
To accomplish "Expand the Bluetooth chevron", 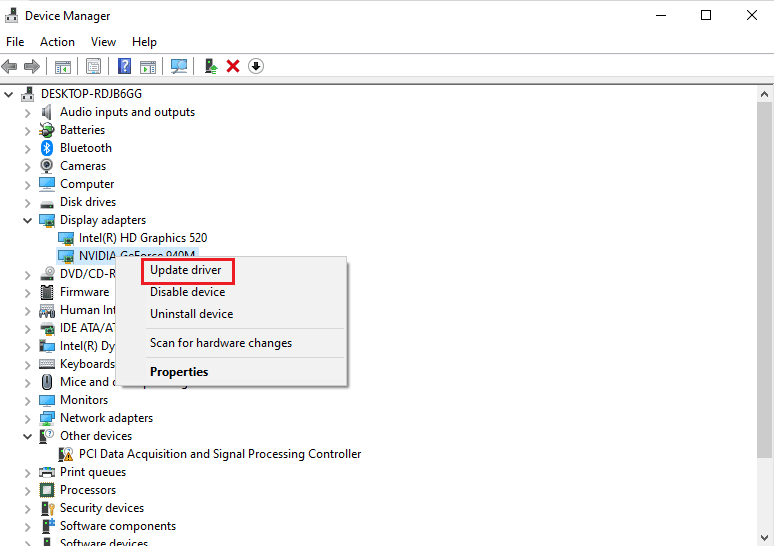I will (x=27, y=148).
